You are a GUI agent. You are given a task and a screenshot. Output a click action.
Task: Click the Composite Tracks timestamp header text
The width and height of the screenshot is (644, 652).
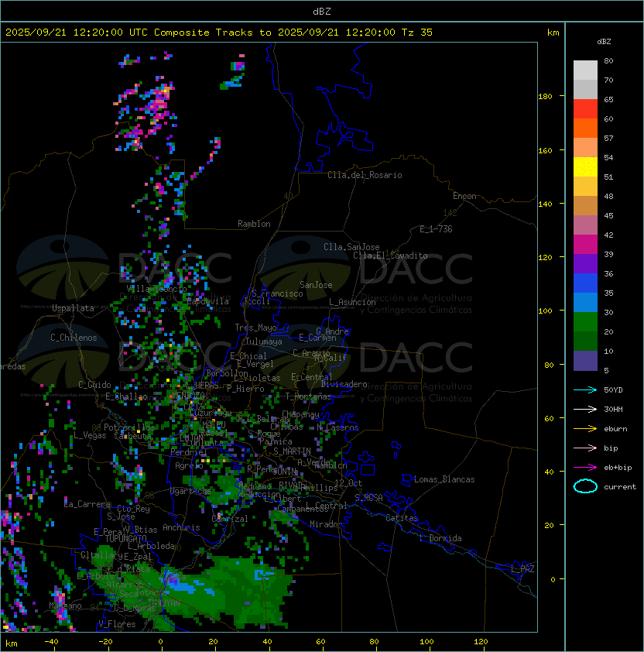219,33
